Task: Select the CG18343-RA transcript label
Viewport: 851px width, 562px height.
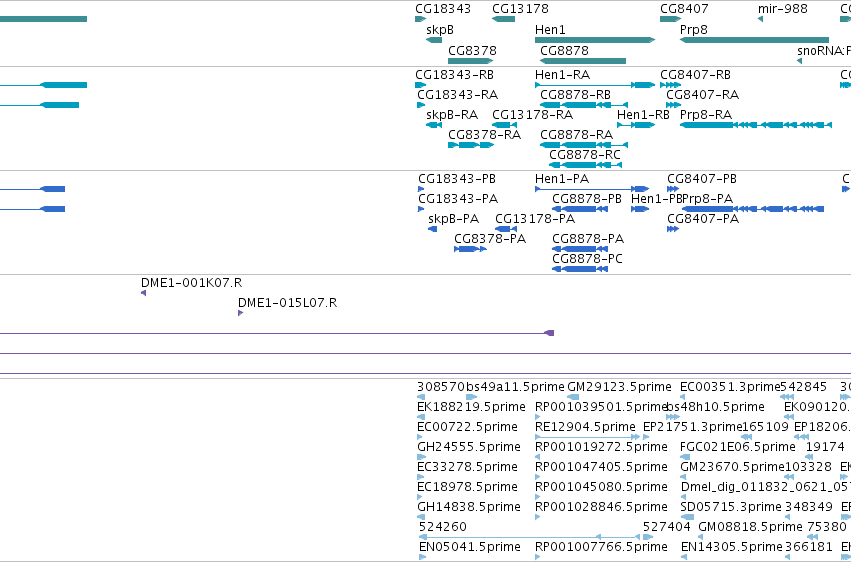Action: click(458, 94)
